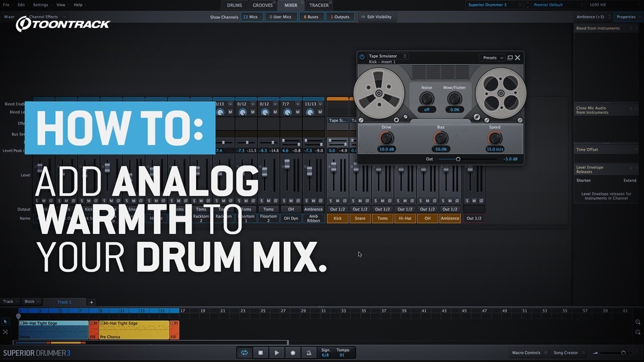Solo the Toms bus channel
The image size is (644, 362).
click(376, 201)
